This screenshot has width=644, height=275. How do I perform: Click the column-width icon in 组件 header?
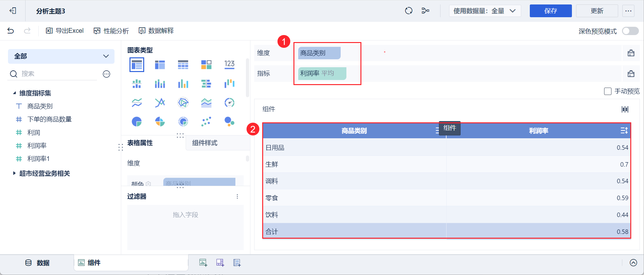pos(625,109)
